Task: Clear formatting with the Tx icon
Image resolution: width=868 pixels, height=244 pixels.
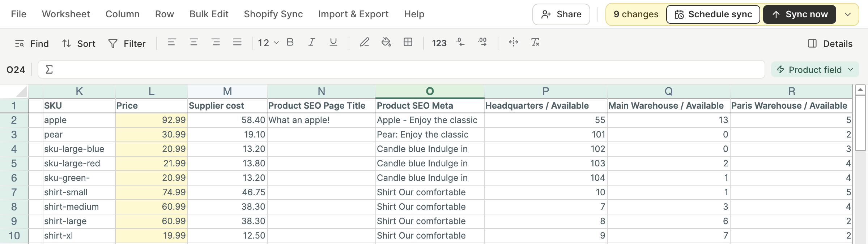Action: click(535, 43)
